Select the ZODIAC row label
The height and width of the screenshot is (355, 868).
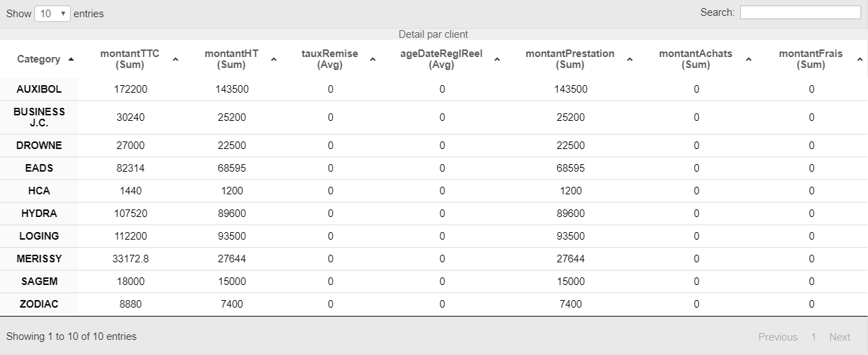coord(39,304)
